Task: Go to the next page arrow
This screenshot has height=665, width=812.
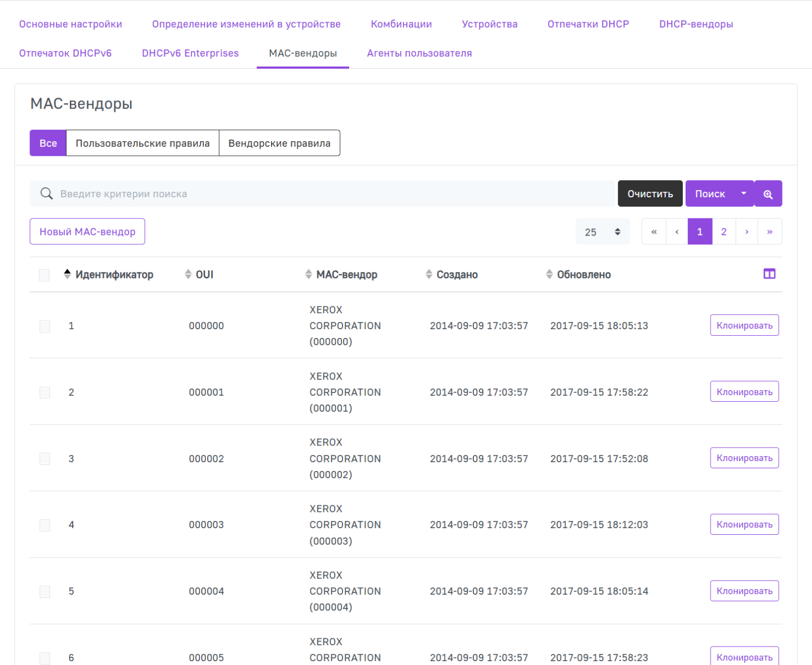Action: tap(747, 232)
